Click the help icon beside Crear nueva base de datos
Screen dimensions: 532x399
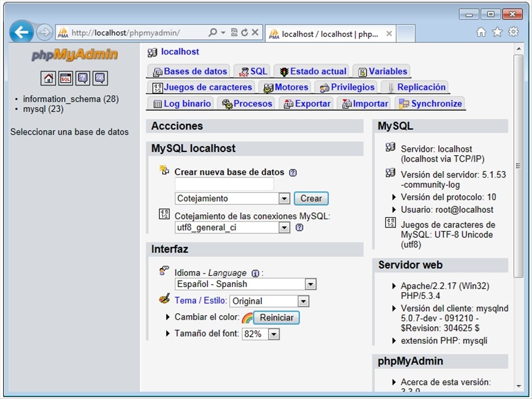coord(292,173)
